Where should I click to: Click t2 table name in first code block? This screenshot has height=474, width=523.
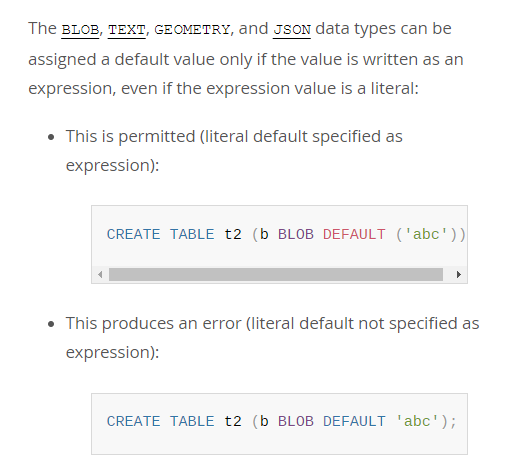(232, 234)
